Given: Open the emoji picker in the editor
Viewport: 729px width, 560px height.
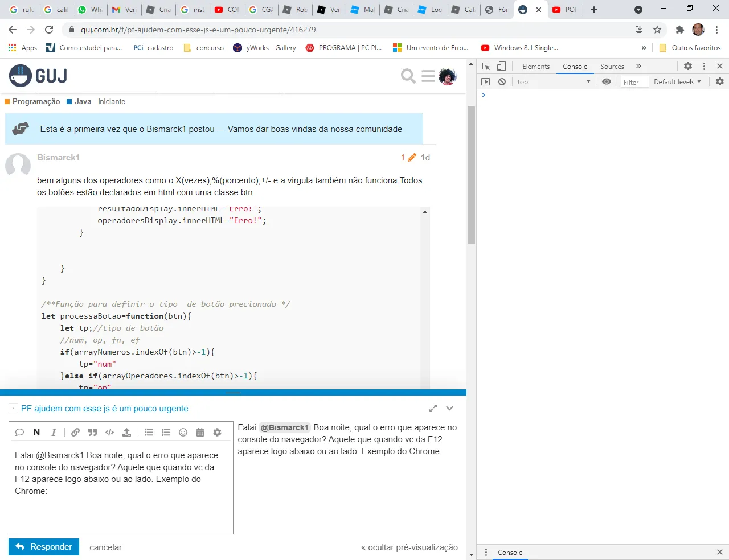Looking at the screenshot, I should (x=183, y=433).
